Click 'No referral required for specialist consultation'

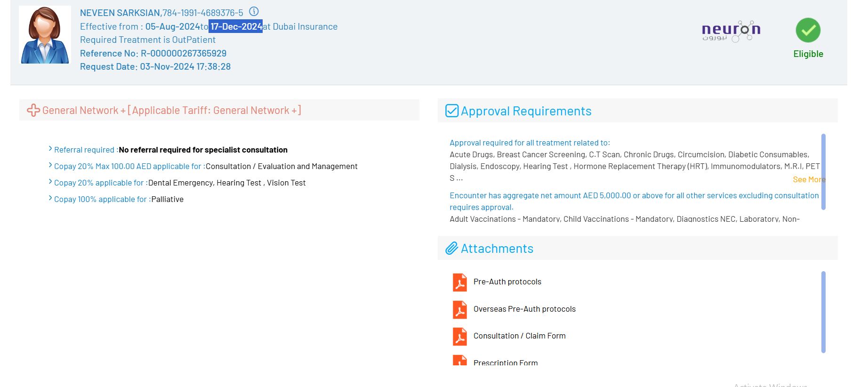(x=203, y=150)
